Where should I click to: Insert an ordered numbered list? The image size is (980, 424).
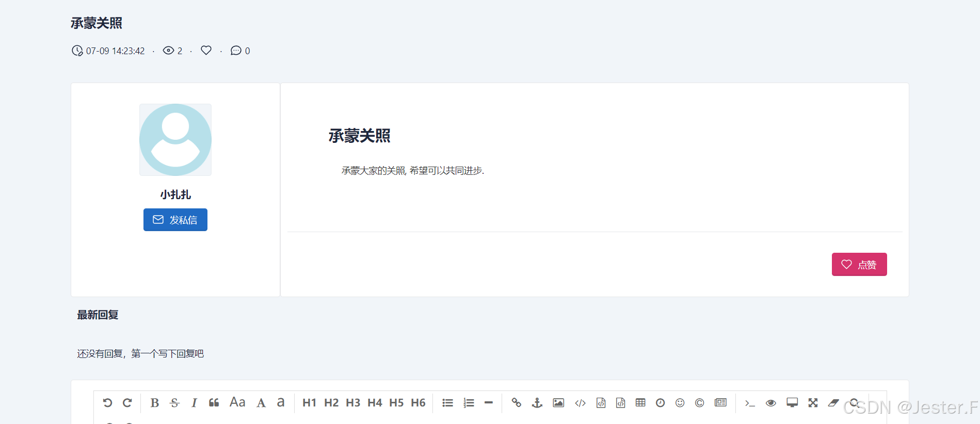pos(469,403)
